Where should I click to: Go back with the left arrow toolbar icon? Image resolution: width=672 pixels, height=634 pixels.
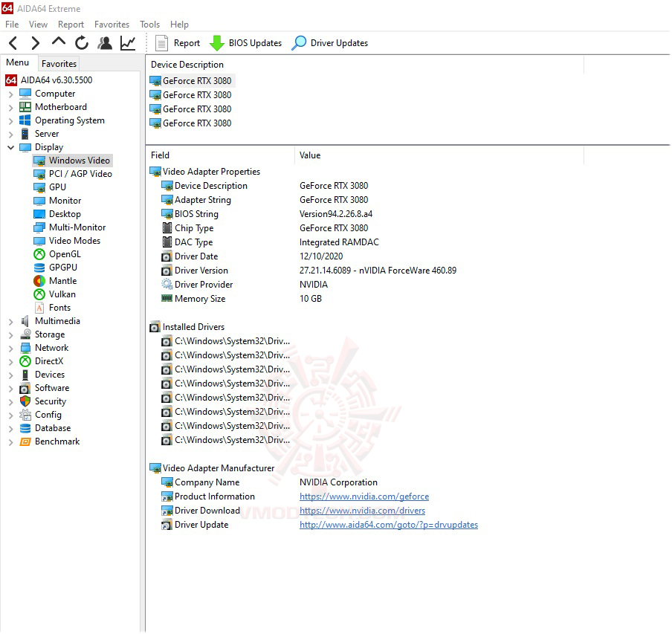pos(13,43)
